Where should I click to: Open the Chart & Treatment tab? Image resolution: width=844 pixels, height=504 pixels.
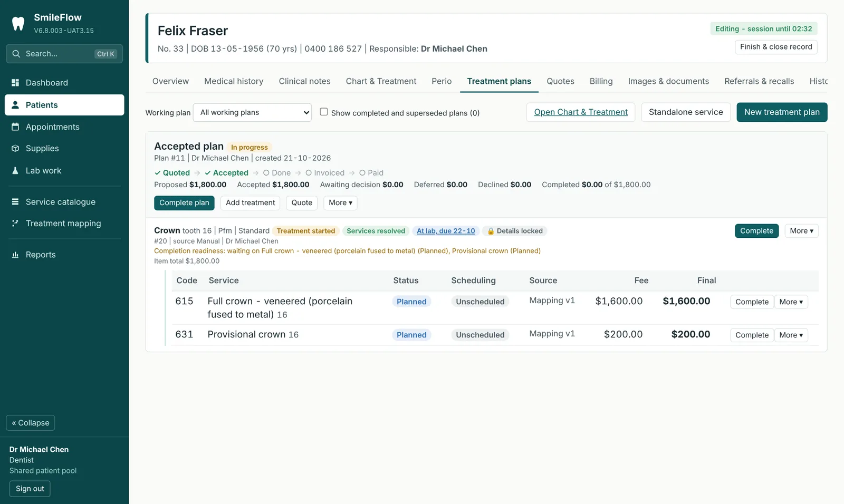pyautogui.click(x=381, y=81)
